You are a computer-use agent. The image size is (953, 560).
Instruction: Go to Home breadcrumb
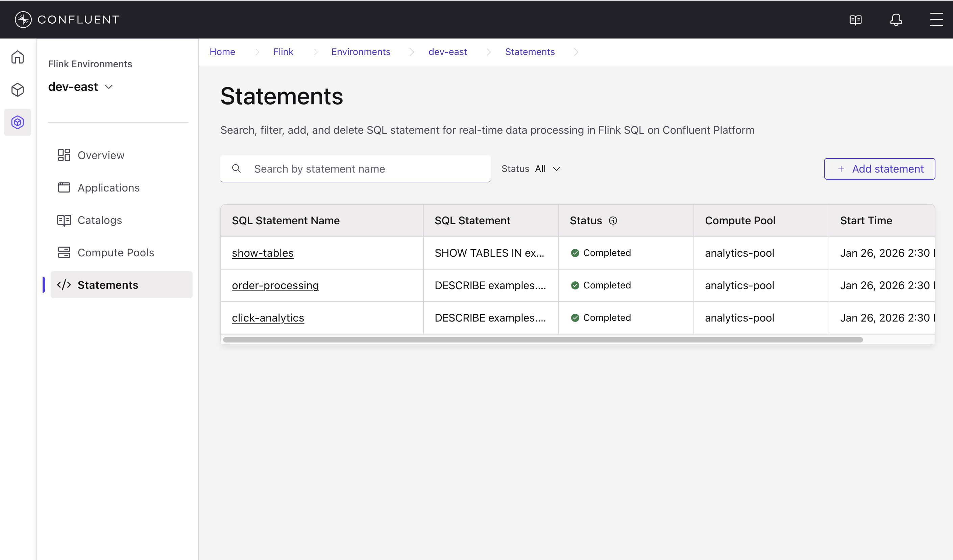pyautogui.click(x=222, y=52)
